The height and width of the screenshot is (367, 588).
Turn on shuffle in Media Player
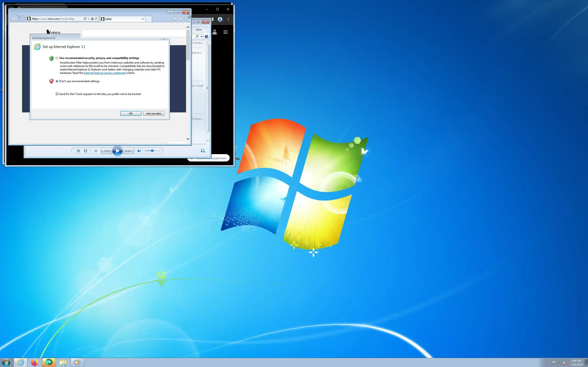pos(78,151)
